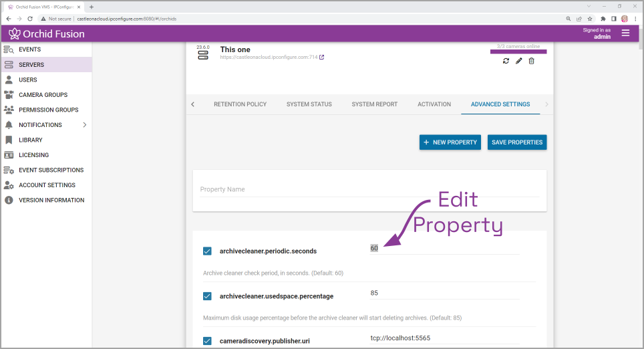The width and height of the screenshot is (644, 349).
Task: Edit the tcp://localhost:5565 value field
Action: pyautogui.click(x=444, y=338)
